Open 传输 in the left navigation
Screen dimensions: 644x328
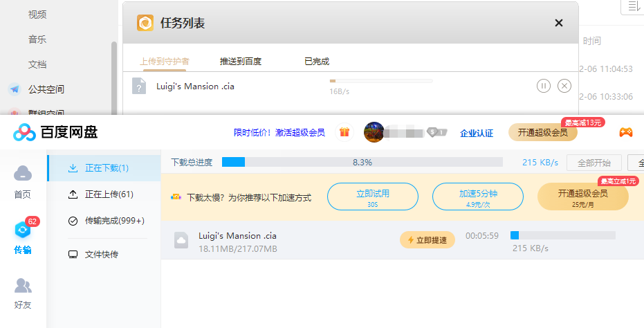tap(23, 237)
